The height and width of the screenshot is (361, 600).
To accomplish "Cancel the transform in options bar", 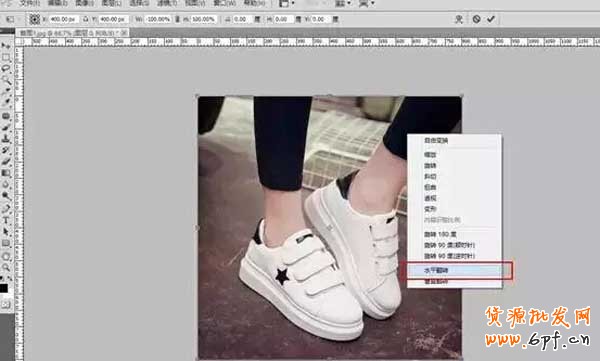I will tap(476, 19).
